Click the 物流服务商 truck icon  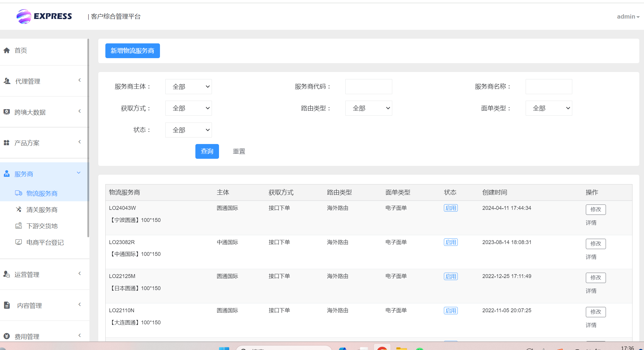point(19,193)
